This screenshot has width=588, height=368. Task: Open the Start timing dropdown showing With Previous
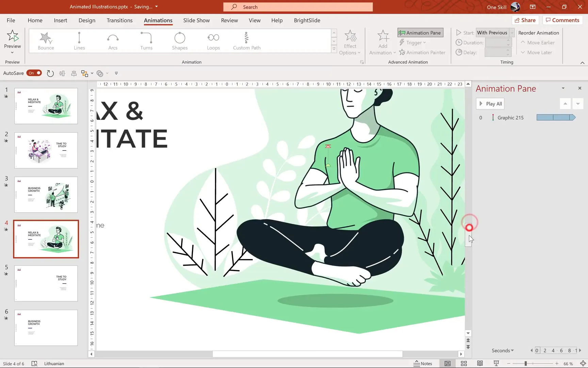click(494, 32)
